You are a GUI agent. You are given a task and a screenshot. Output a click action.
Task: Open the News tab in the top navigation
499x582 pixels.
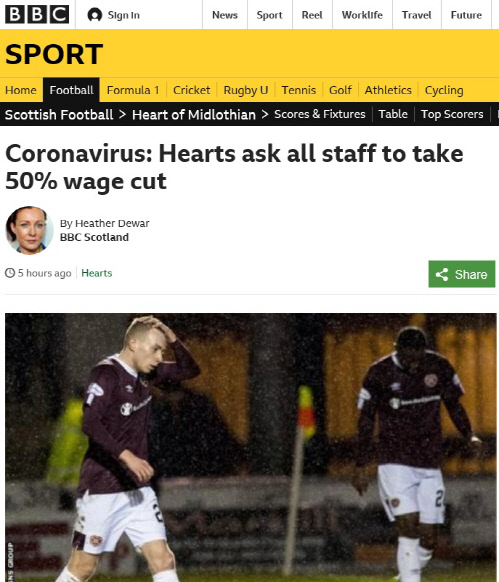pos(225,15)
